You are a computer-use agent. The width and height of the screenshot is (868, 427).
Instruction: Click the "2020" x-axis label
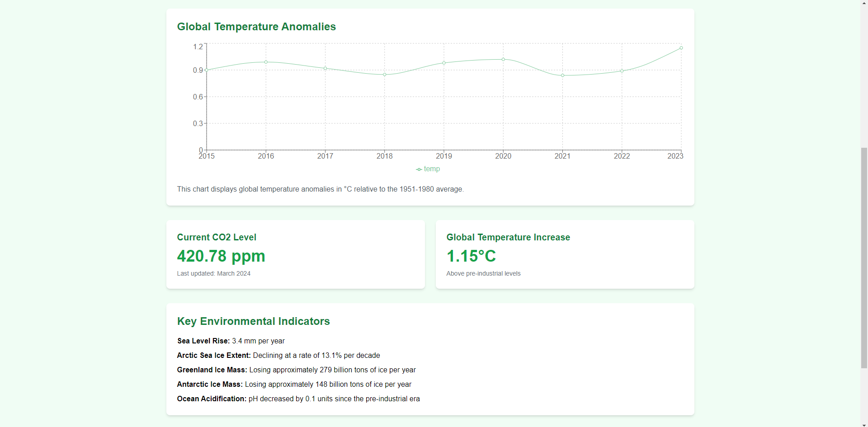click(503, 156)
